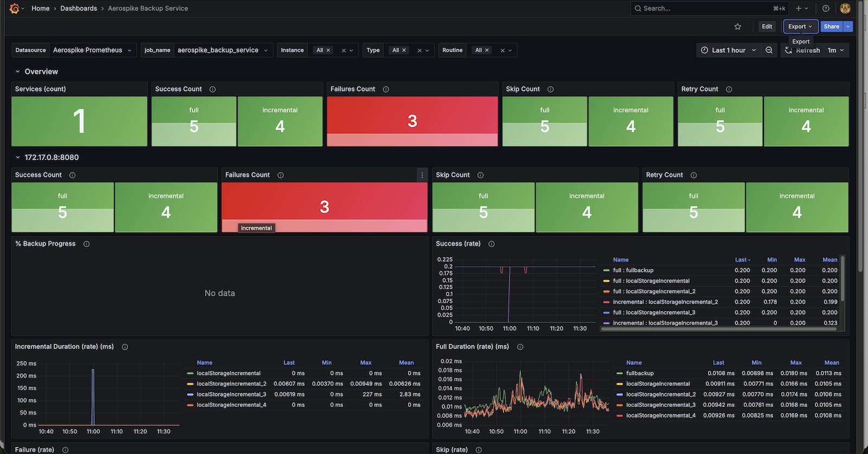Image resolution: width=868 pixels, height=454 pixels.
Task: Clear the Instance filter selection
Action: tap(343, 50)
